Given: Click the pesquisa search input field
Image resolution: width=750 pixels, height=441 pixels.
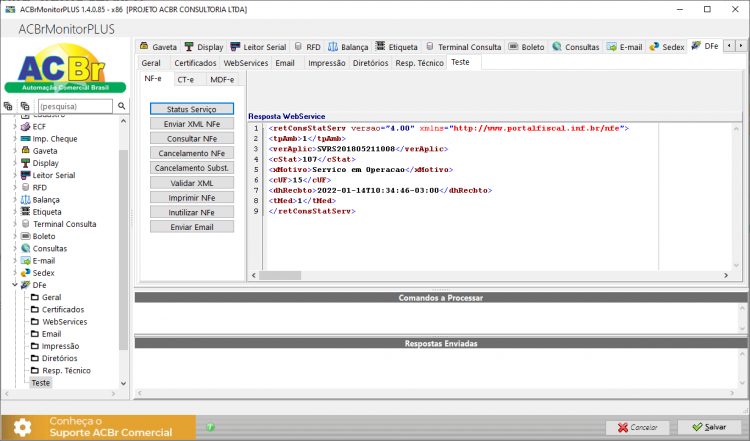Looking at the screenshot, I should [75, 106].
